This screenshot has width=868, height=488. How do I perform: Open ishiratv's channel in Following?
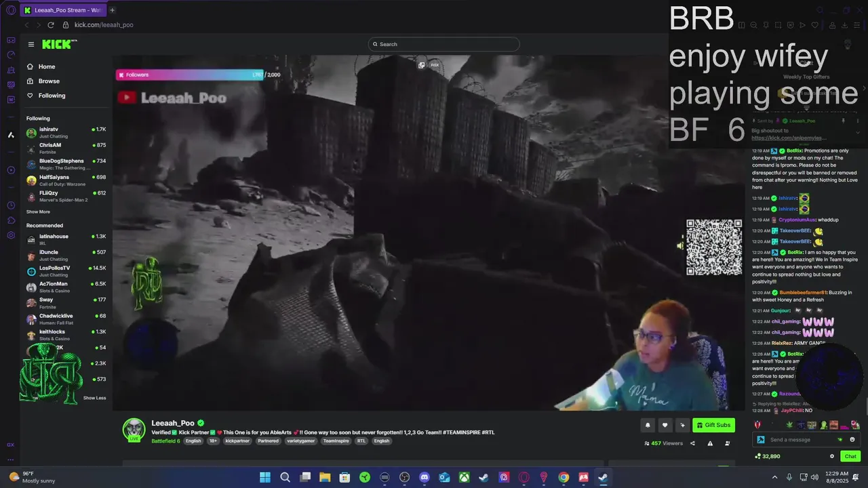point(66,132)
